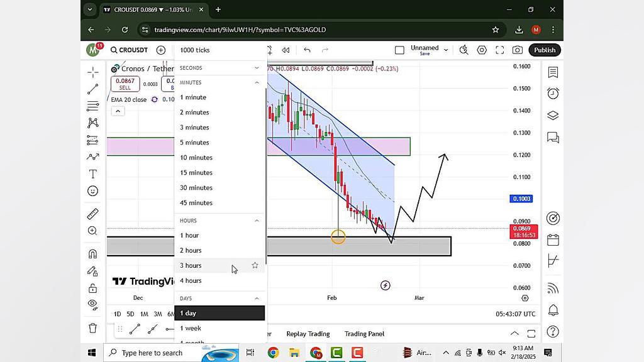Toggle stay in drawing mode
The image size is (644, 362).
pyautogui.click(x=93, y=271)
